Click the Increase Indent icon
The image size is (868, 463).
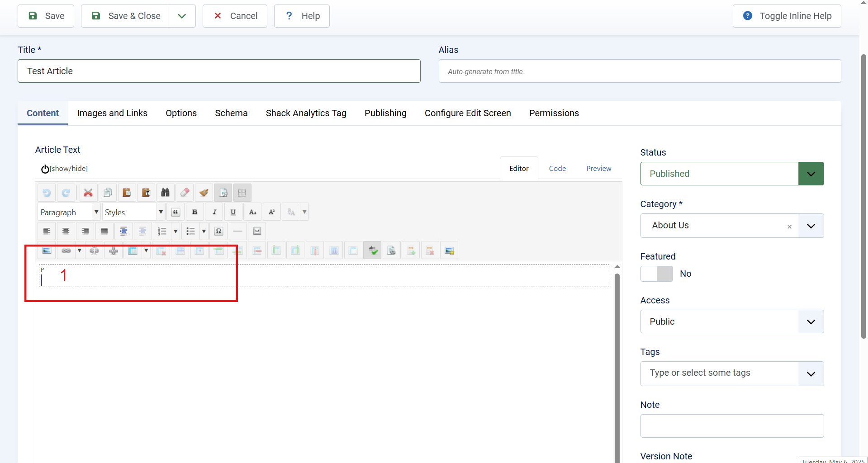123,231
